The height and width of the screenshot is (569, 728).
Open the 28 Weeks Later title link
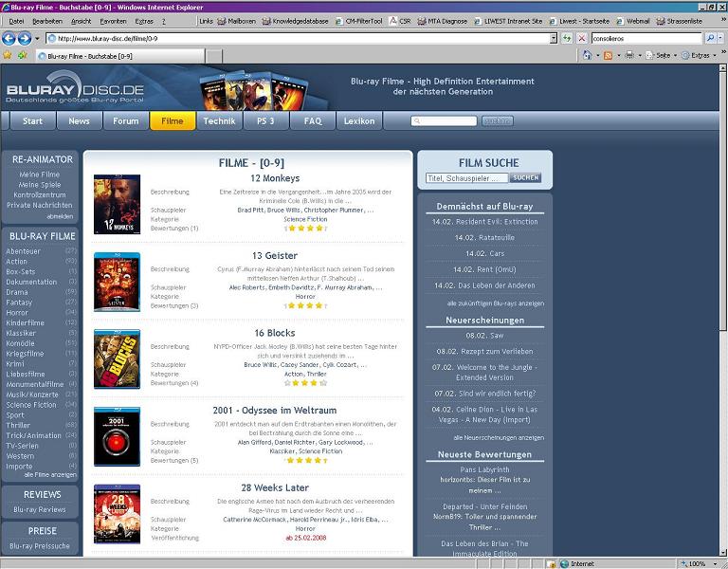coord(275,487)
